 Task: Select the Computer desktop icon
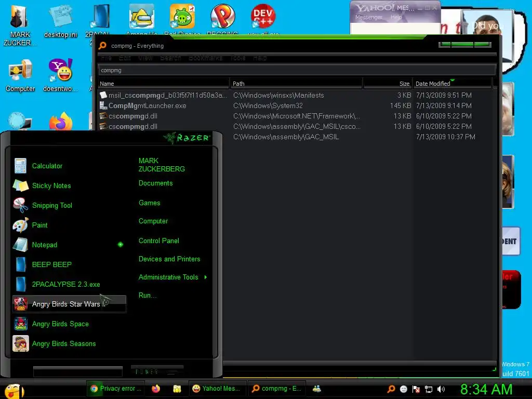pos(20,75)
